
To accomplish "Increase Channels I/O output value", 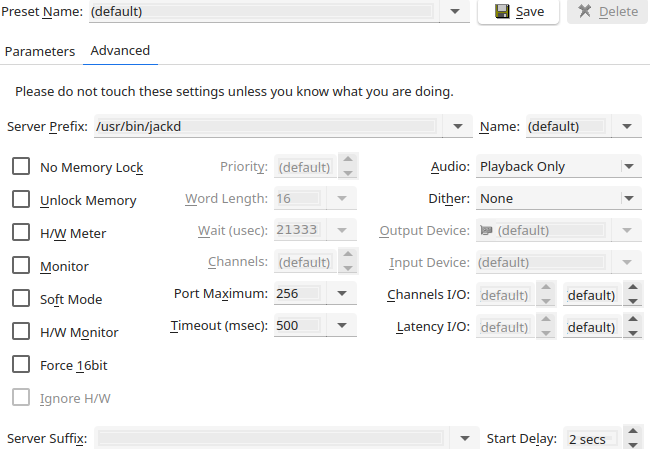I will 633,288.
